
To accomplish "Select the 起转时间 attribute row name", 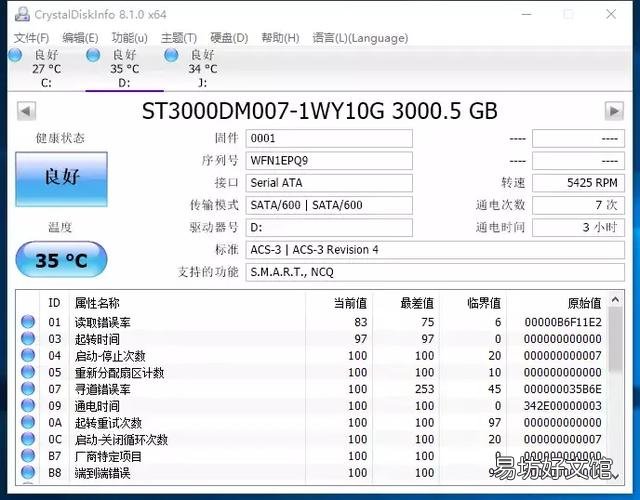I will click(97, 339).
